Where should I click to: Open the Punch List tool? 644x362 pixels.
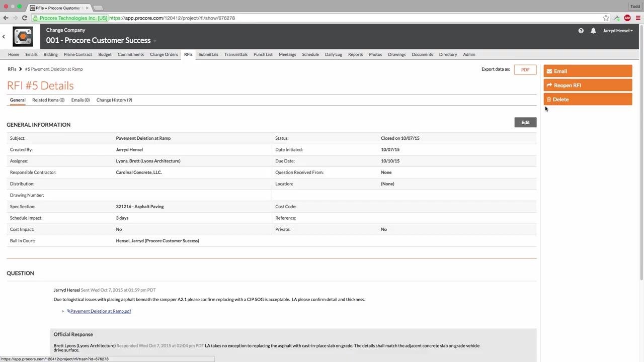(263, 54)
